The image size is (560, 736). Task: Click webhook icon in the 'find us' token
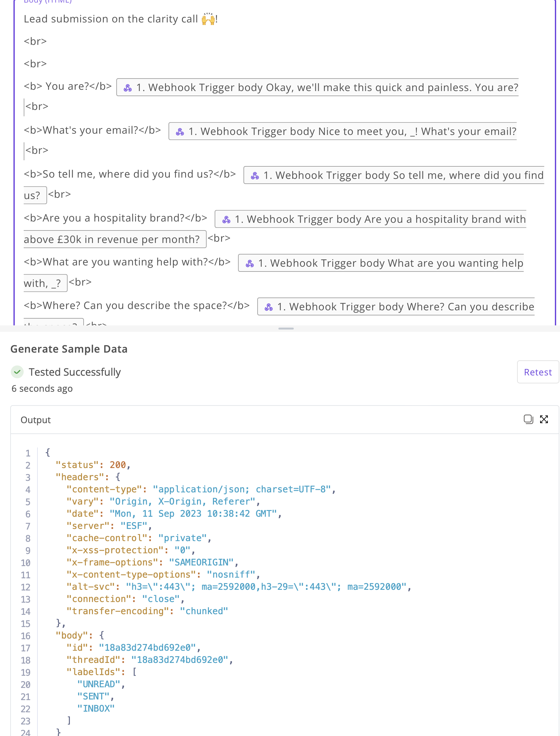tap(255, 176)
